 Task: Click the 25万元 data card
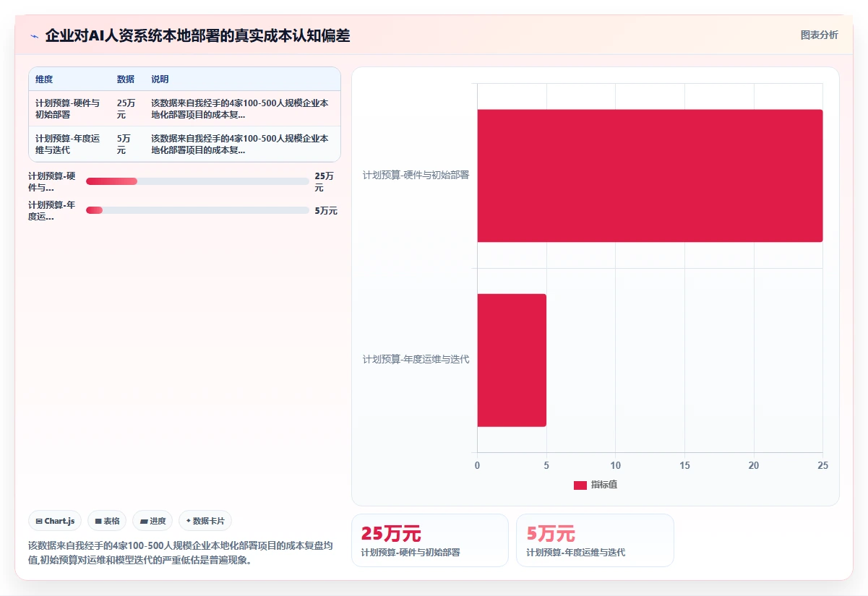click(430, 540)
